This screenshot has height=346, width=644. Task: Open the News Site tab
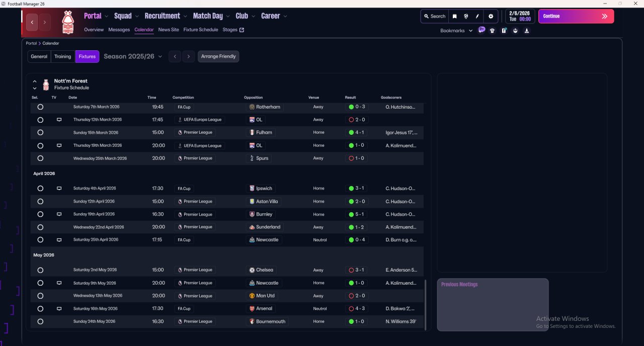[x=168, y=30]
